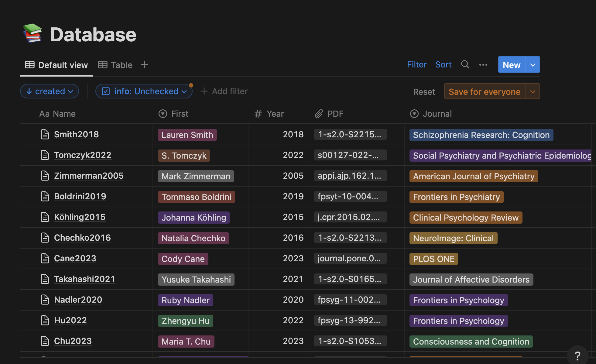Expand the created sort dropdown

point(71,91)
